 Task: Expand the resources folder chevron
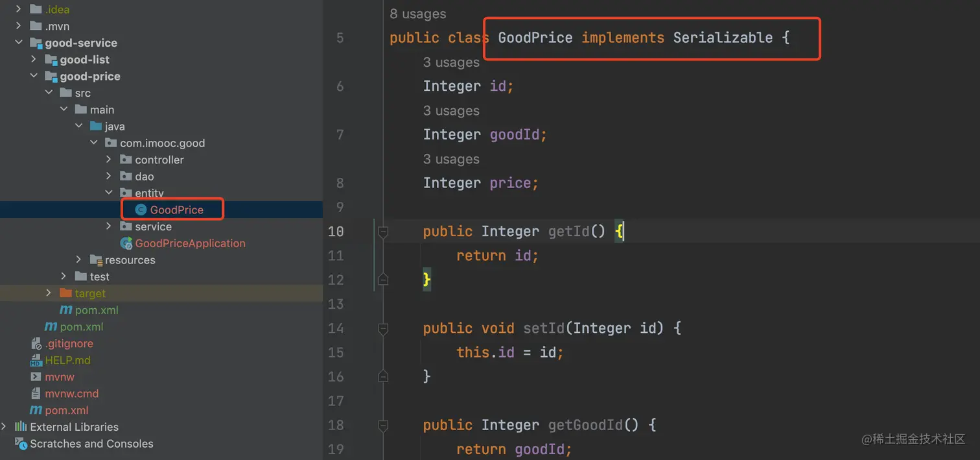[78, 260]
